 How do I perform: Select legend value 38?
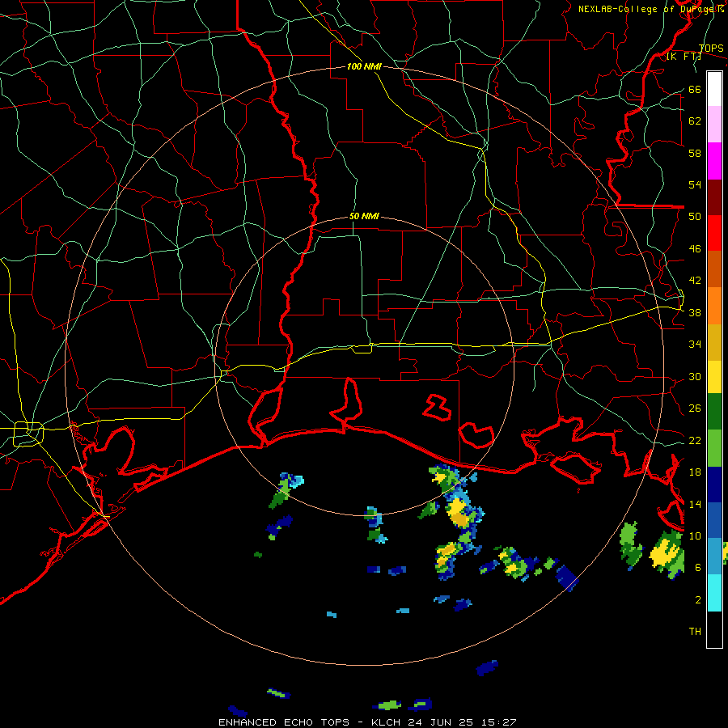[695, 312]
